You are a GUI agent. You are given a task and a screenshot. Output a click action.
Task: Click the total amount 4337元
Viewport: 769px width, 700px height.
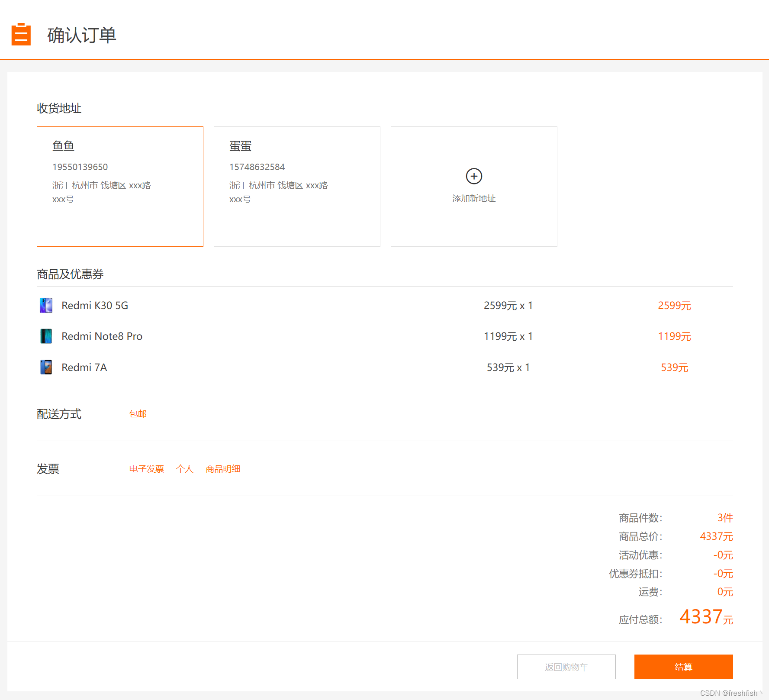pos(705,616)
